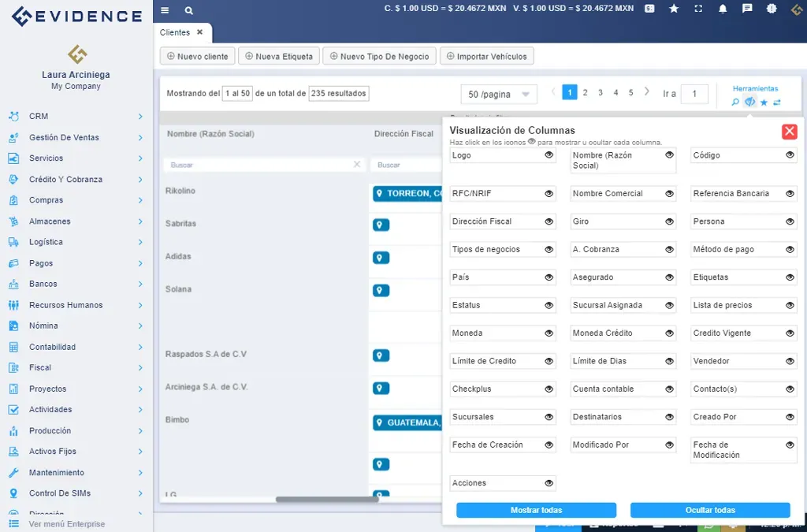807x532 pixels.
Task: Open the settings gear in the top bar
Action: coord(771,9)
